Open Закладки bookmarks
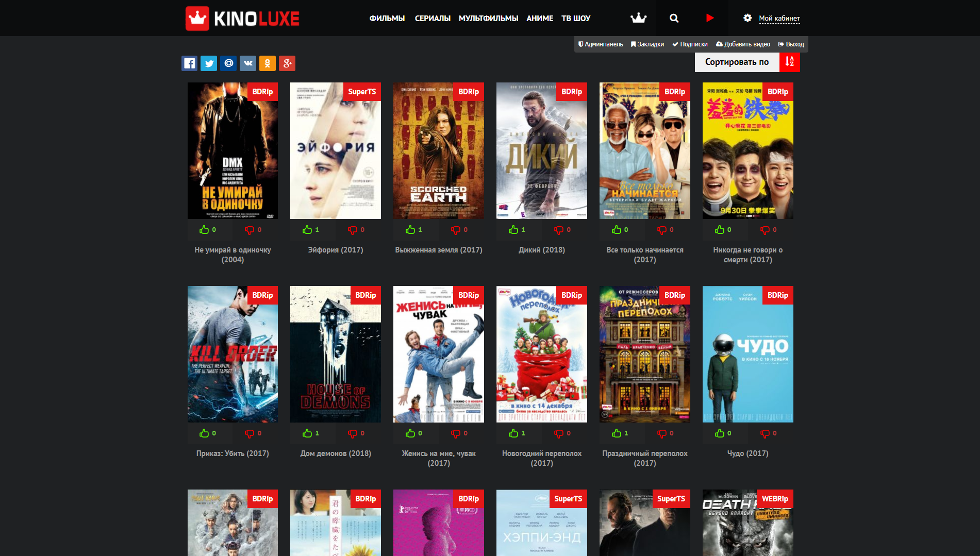 tap(647, 44)
